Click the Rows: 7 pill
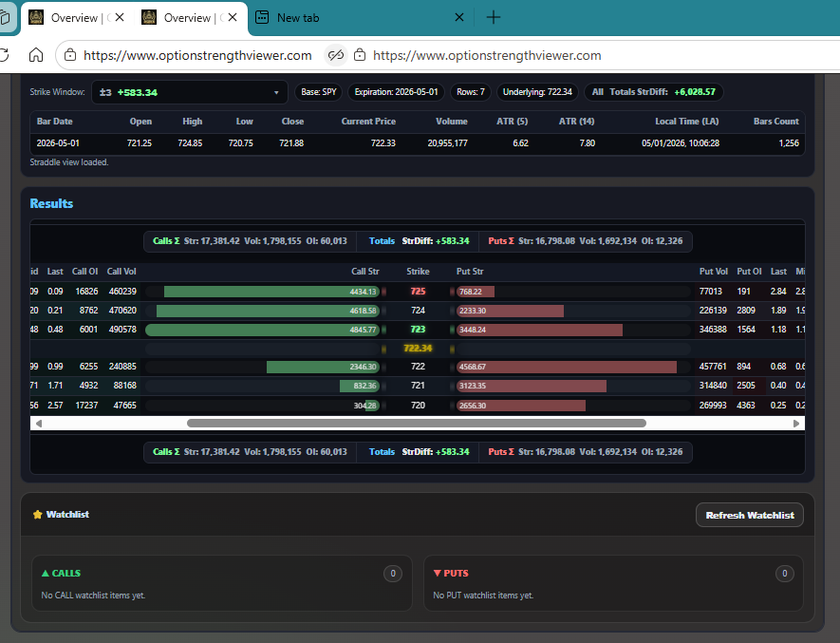Image resolution: width=840 pixels, height=643 pixels. [x=471, y=92]
